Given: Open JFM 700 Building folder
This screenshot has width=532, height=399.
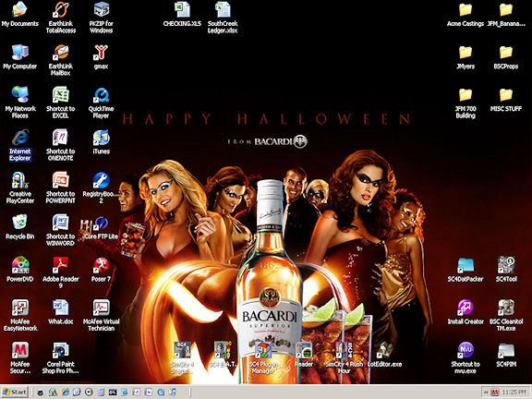Looking at the screenshot, I should click(465, 103).
